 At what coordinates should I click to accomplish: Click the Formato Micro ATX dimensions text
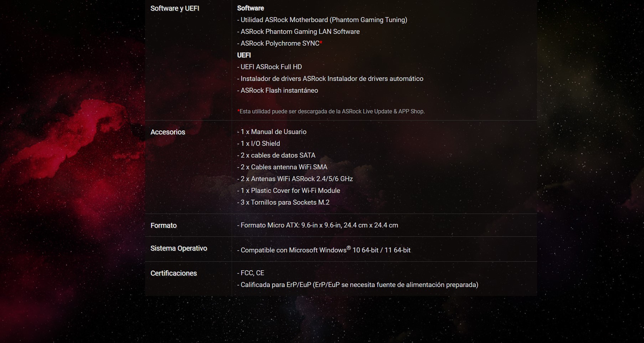point(318,225)
